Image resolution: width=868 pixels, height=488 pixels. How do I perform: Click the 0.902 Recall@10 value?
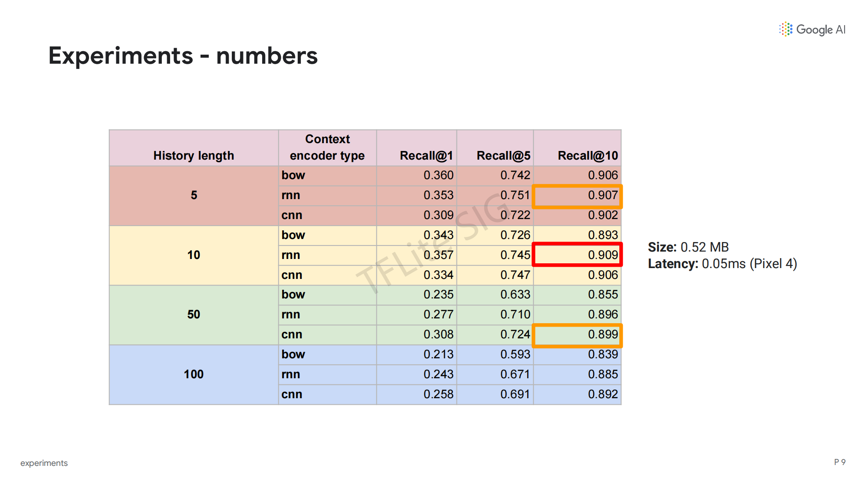click(x=603, y=215)
